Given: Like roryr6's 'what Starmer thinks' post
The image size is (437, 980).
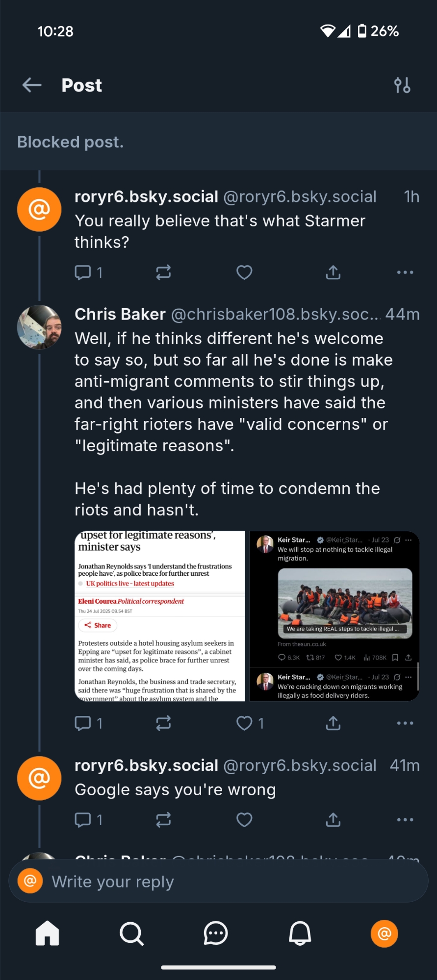Looking at the screenshot, I should coord(244,272).
